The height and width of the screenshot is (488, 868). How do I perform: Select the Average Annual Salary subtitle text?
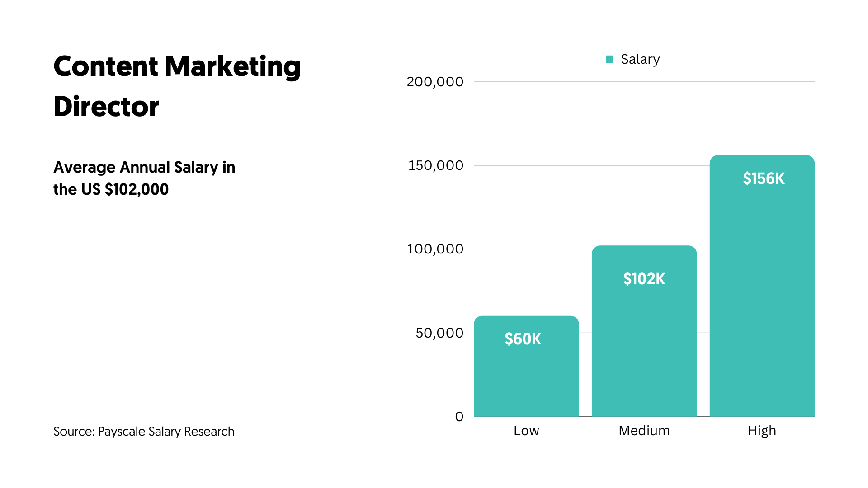pos(144,178)
